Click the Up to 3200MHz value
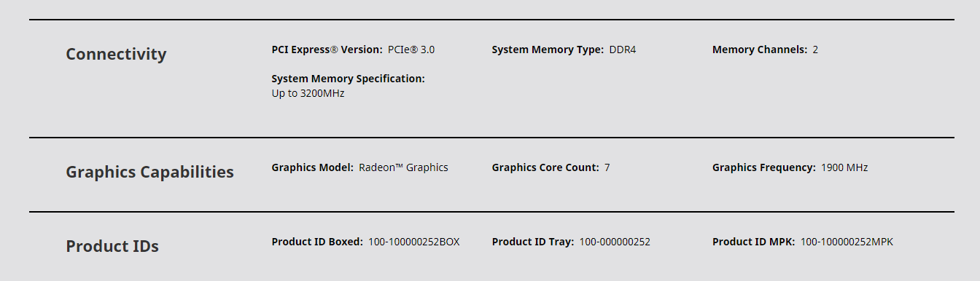 tap(308, 94)
